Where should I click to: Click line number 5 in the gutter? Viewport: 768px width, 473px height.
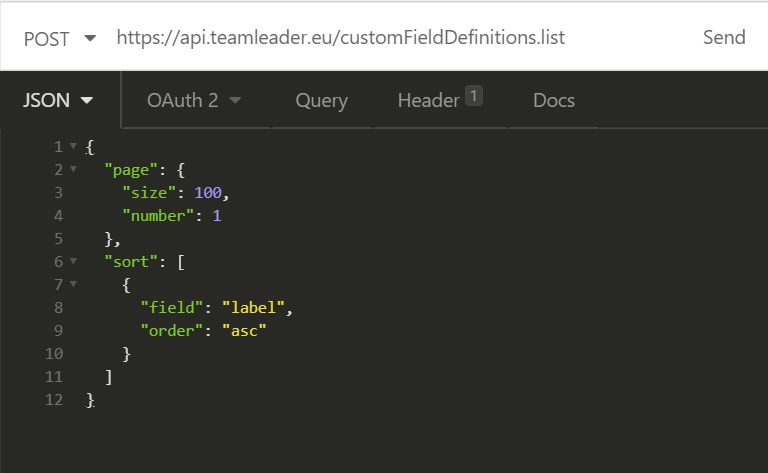click(58, 238)
